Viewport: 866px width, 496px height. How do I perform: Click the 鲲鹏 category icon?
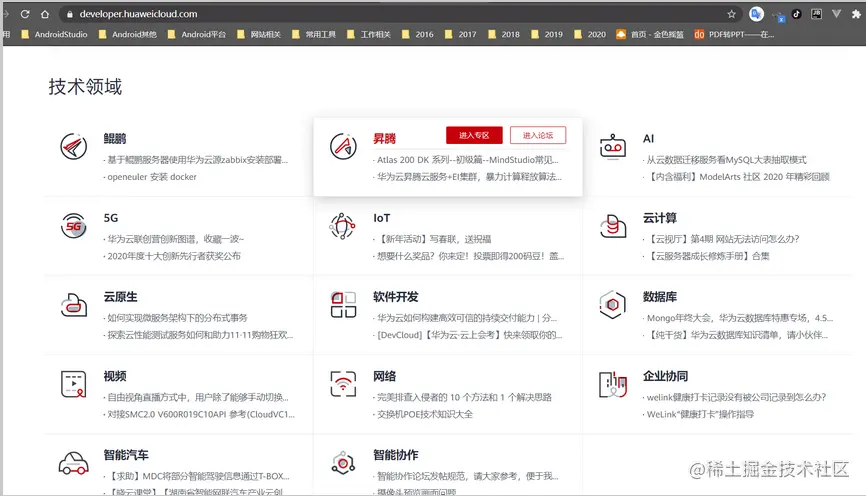pyautogui.click(x=73, y=146)
